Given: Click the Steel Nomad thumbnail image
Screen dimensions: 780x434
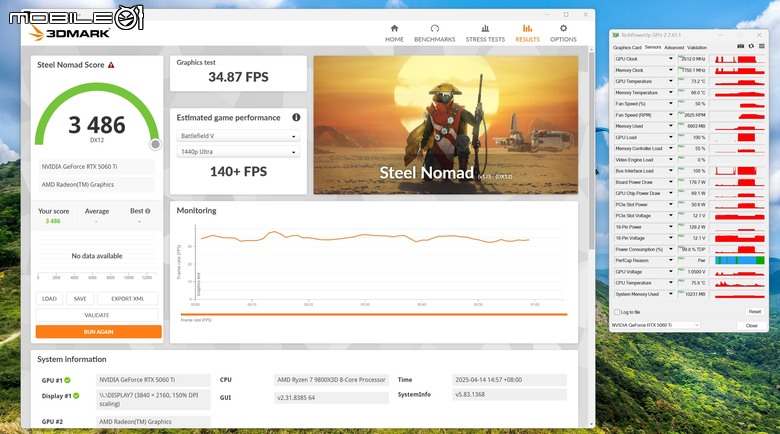Looking at the screenshot, I should [x=446, y=125].
